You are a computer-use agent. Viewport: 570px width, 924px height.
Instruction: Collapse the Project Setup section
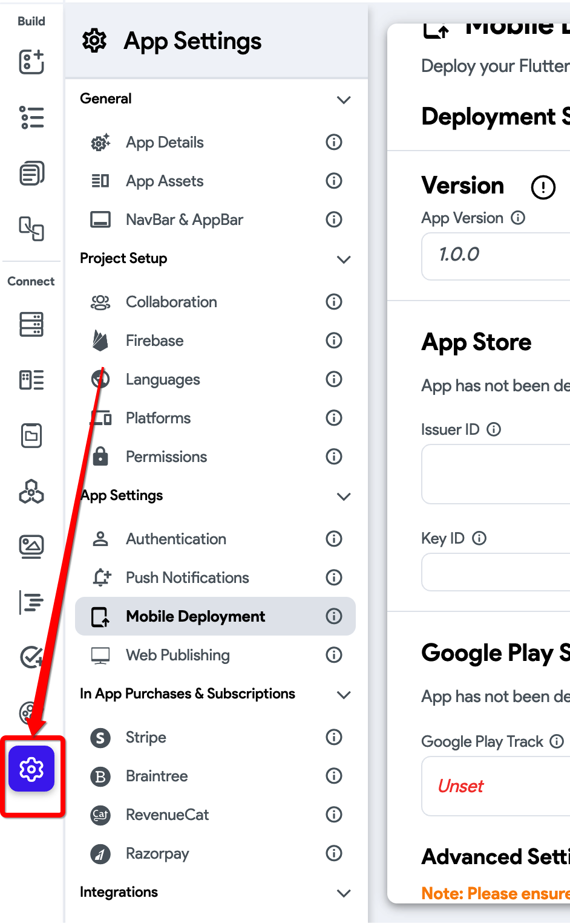(x=344, y=259)
